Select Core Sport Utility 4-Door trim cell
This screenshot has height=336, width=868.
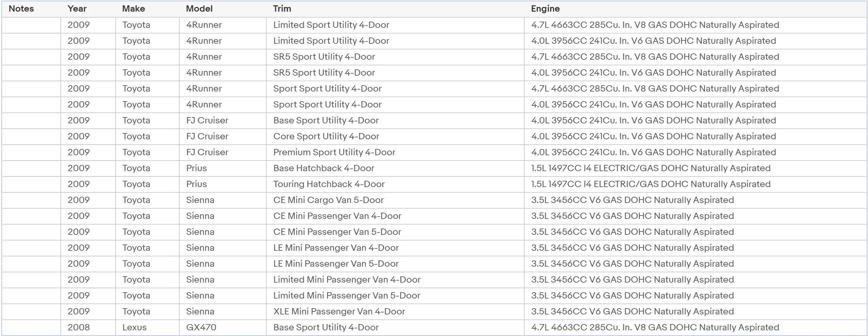pos(395,136)
